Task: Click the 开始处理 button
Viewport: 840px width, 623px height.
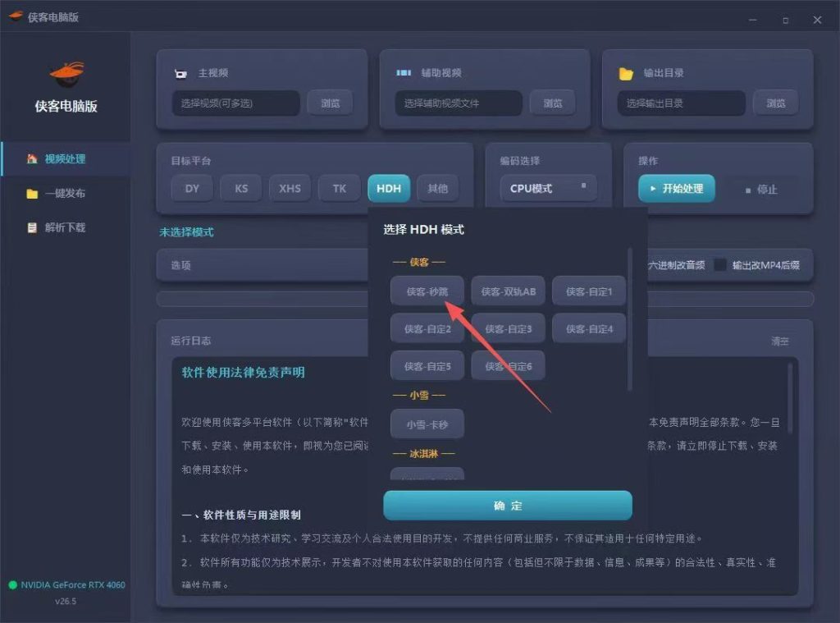Action: [677, 189]
